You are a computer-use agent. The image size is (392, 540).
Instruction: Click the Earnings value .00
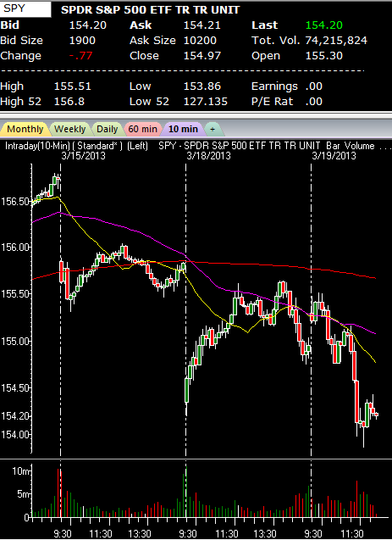(x=313, y=86)
